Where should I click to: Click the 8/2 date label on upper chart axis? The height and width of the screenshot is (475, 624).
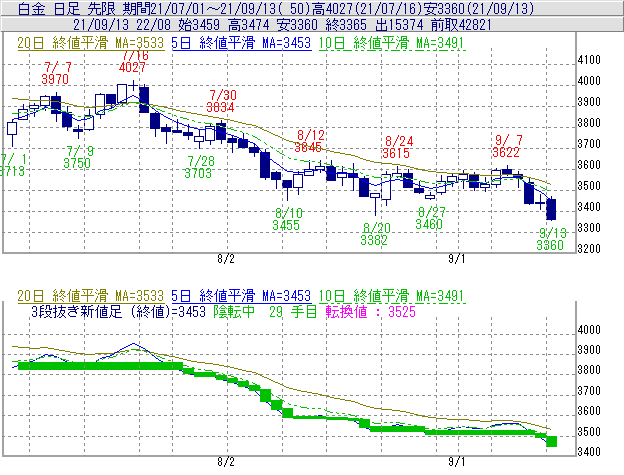tap(226, 259)
